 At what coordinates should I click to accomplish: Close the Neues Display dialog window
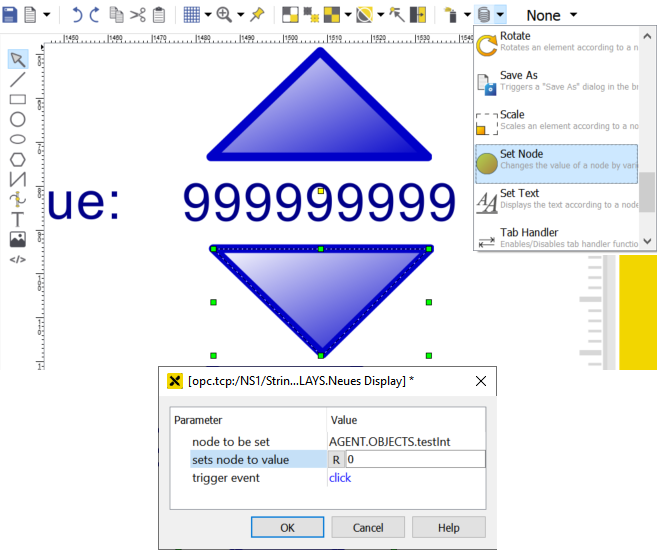pyautogui.click(x=481, y=381)
